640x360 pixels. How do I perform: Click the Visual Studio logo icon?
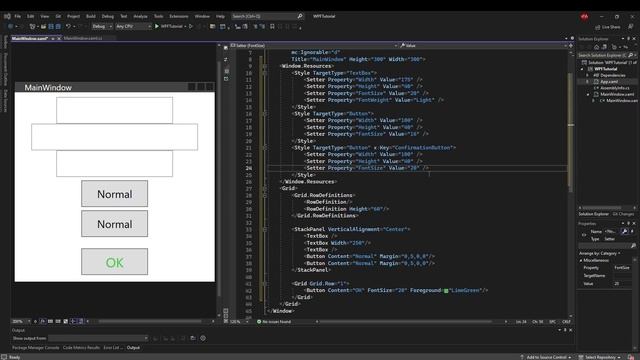tap(7, 16)
